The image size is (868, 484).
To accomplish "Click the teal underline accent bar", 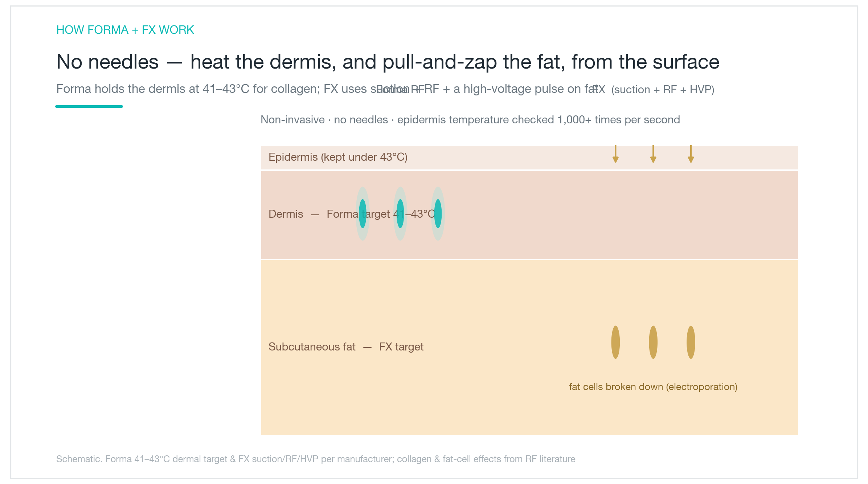I will click(89, 106).
